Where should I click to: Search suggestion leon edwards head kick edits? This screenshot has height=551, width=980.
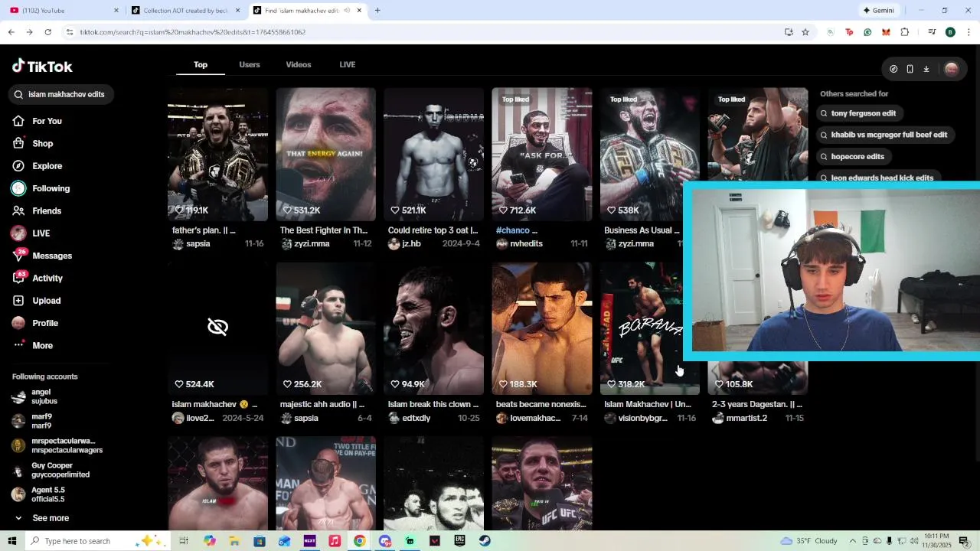(877, 178)
